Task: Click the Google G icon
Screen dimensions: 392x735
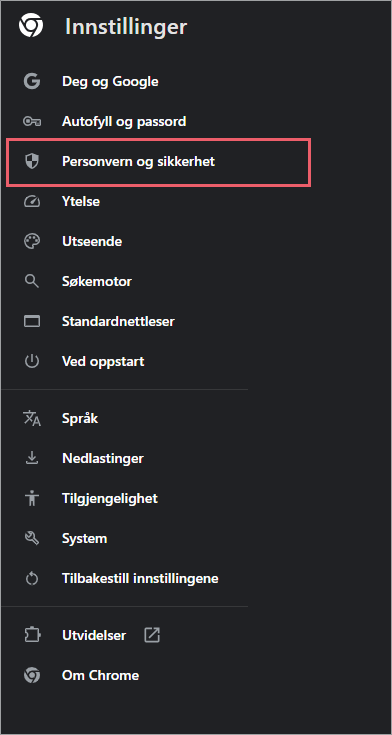Action: click(x=32, y=82)
